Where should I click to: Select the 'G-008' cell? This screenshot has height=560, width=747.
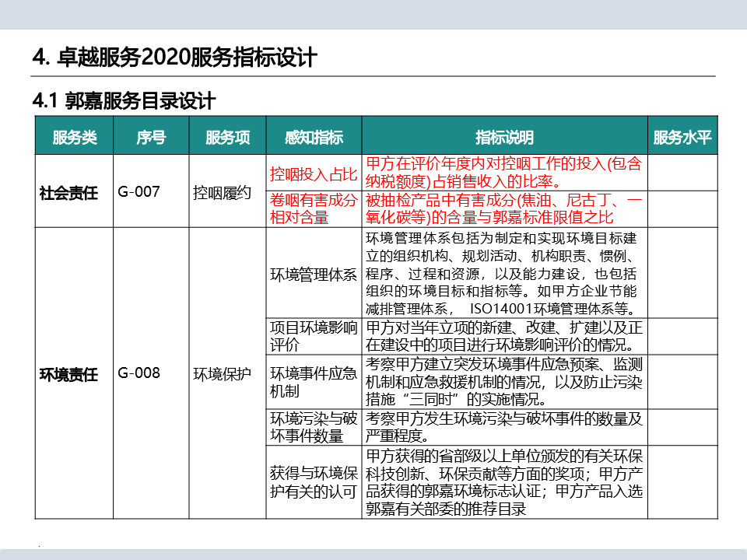coord(151,373)
